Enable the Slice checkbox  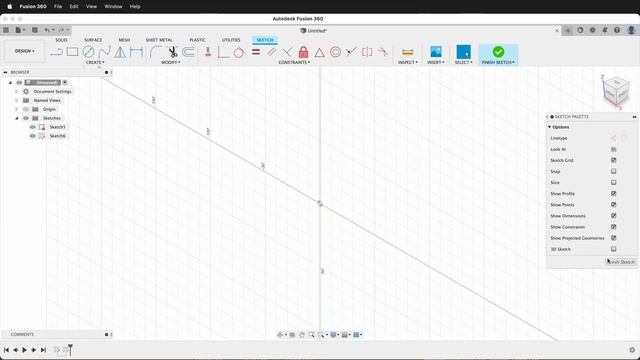(613, 182)
